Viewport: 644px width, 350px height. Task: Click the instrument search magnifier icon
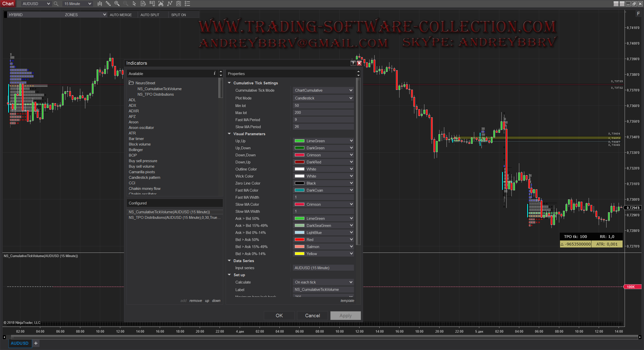[56, 4]
